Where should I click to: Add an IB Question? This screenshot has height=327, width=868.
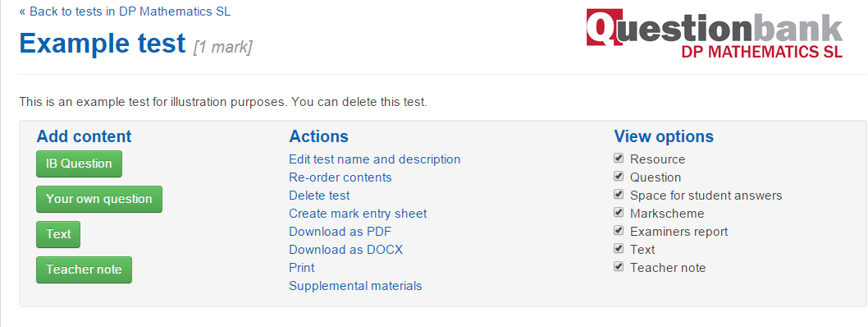click(79, 164)
